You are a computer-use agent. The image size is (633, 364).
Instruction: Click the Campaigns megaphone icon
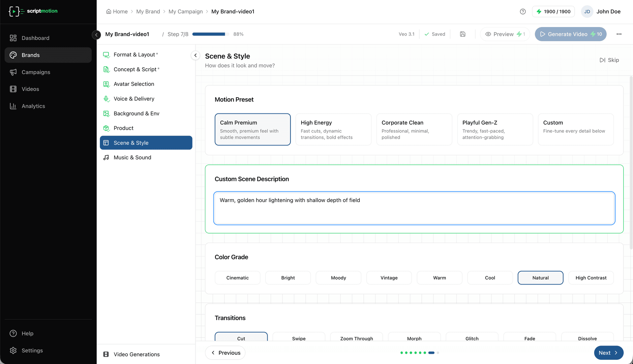(13, 72)
